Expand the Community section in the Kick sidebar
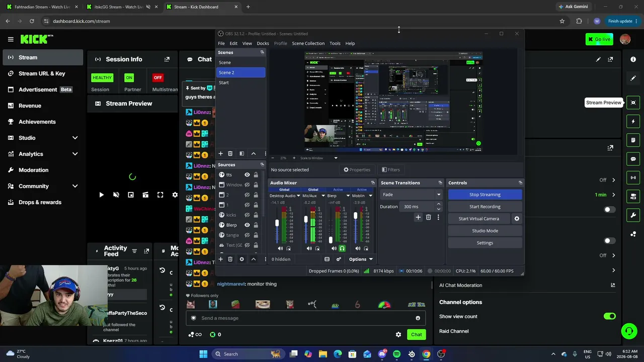 tap(75, 186)
